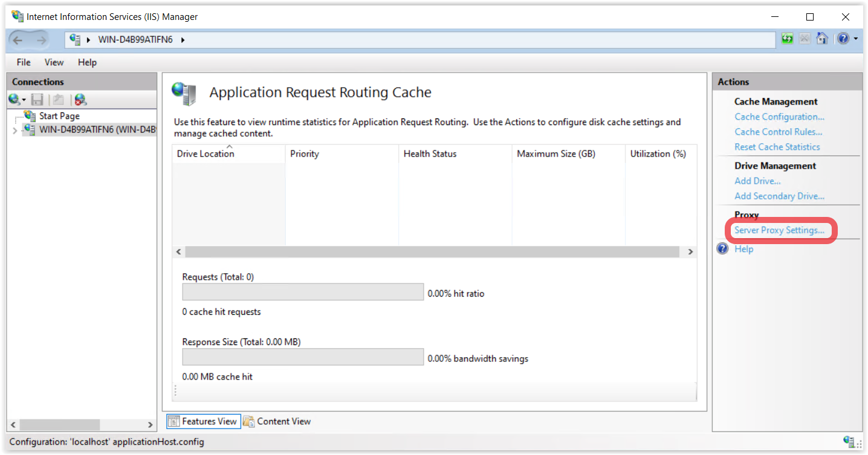The width and height of the screenshot is (868, 455).
Task: Click the Stop icon in address bar
Action: 805,39
